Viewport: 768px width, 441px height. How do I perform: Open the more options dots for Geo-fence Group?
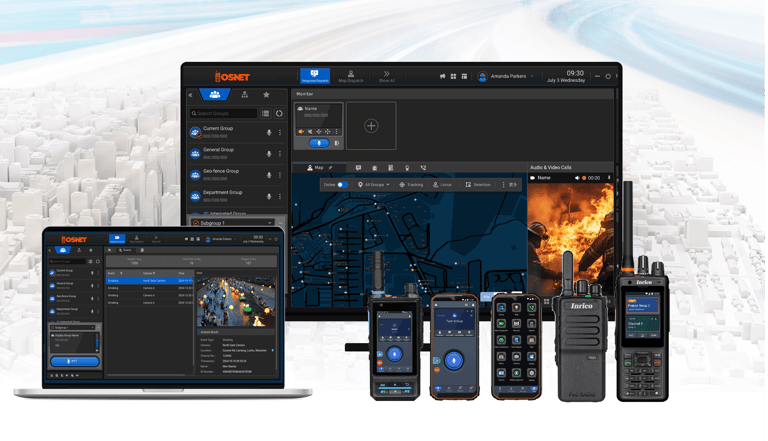coord(280,175)
